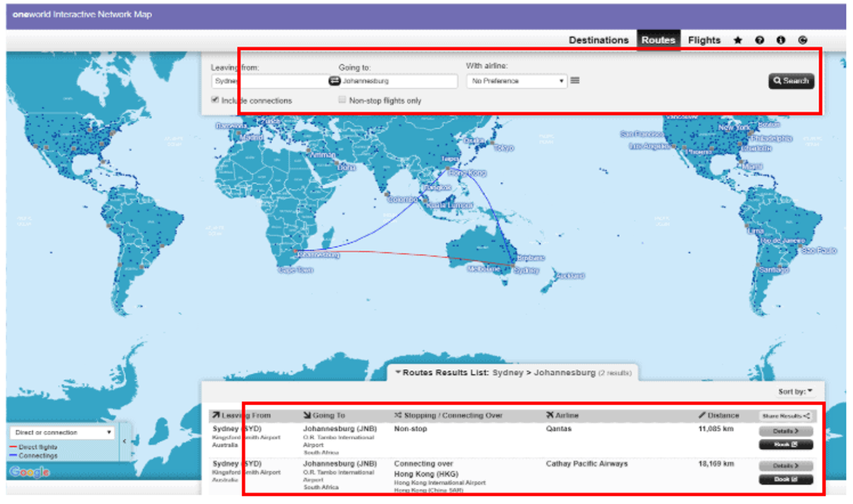
Task: Click the Qantas airline cell
Action: 559,429
